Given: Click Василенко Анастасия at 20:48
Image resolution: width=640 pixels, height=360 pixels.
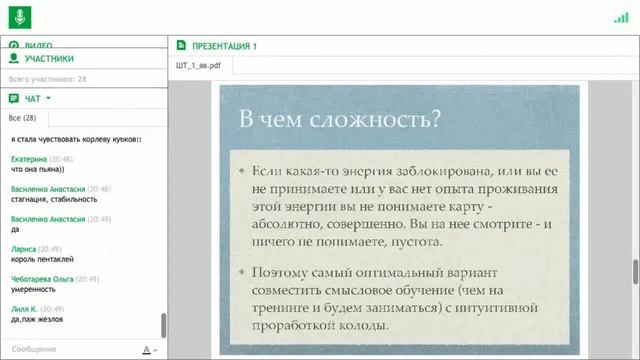Looking at the screenshot, I should pos(48,189).
